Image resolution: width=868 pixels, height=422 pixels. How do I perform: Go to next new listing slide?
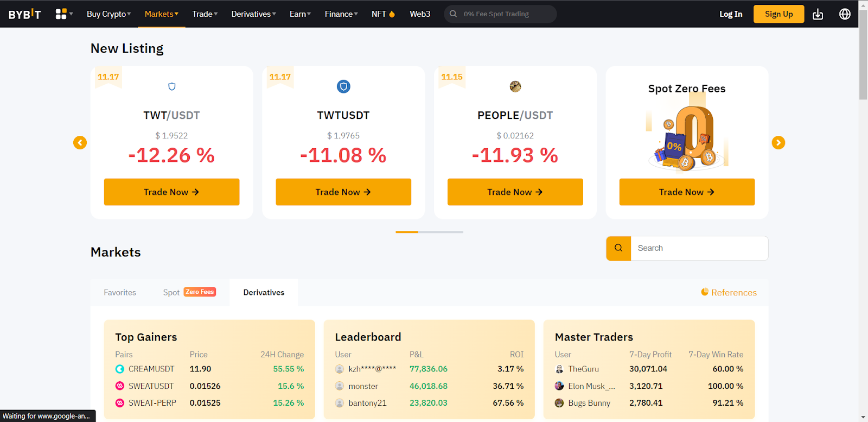tap(778, 143)
